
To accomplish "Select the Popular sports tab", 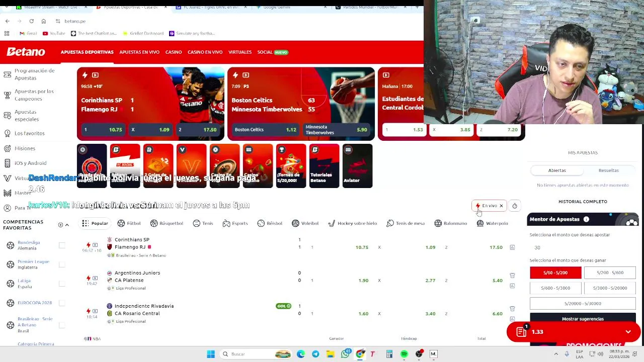I will click(96, 223).
